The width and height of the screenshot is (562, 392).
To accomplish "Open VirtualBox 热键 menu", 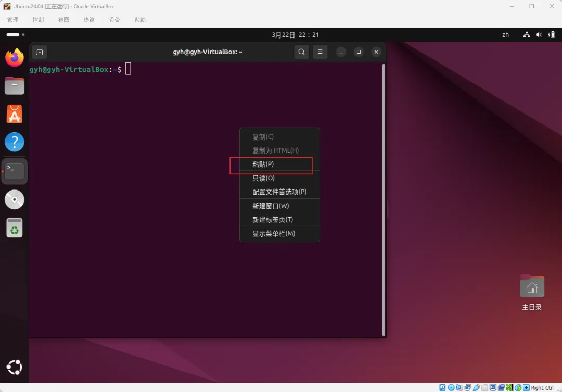I will click(90, 20).
